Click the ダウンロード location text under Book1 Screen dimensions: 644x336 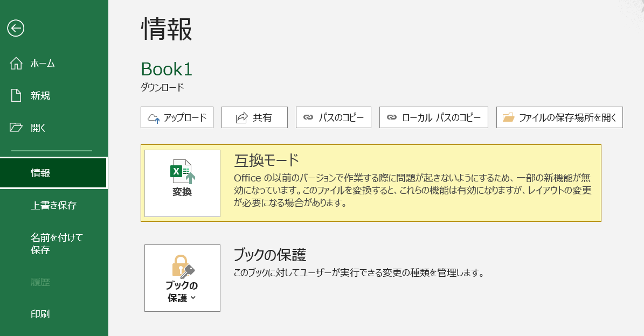point(162,87)
